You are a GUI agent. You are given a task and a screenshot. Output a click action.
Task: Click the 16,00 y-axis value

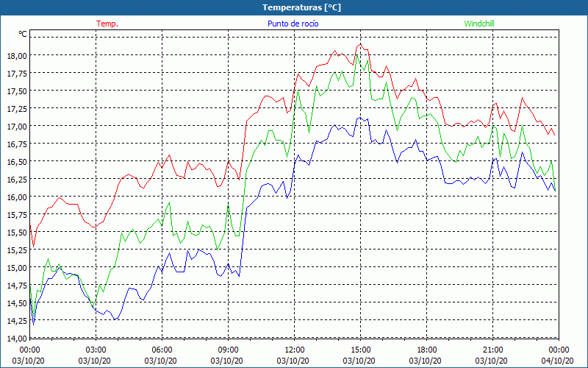click(x=17, y=197)
